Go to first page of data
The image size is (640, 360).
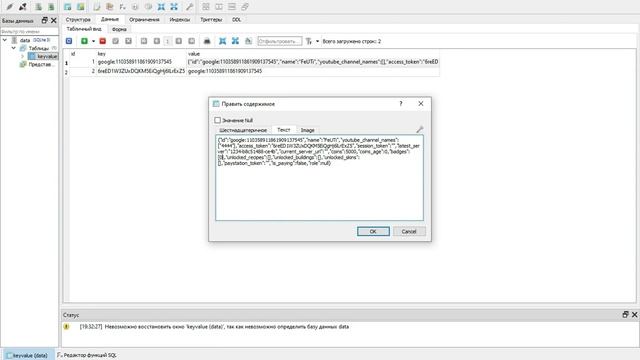pos(144,41)
